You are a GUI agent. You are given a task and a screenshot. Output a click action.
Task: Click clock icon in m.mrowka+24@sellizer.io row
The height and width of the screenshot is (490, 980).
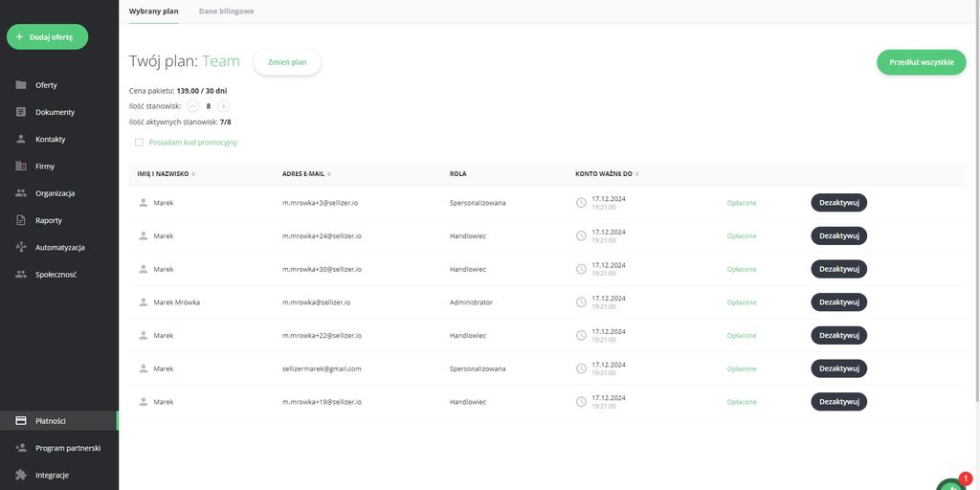pos(581,235)
